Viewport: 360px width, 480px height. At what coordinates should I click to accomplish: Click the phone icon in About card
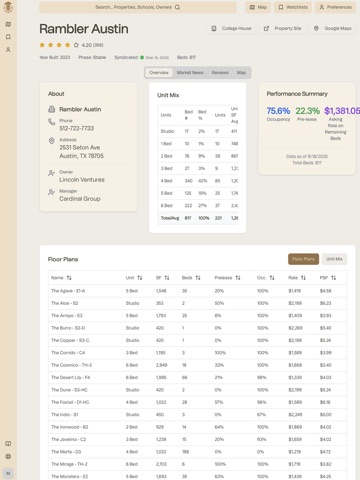click(51, 122)
